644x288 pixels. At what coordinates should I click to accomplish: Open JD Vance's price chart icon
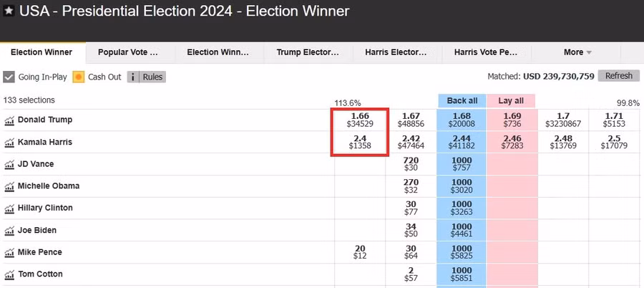(9, 165)
